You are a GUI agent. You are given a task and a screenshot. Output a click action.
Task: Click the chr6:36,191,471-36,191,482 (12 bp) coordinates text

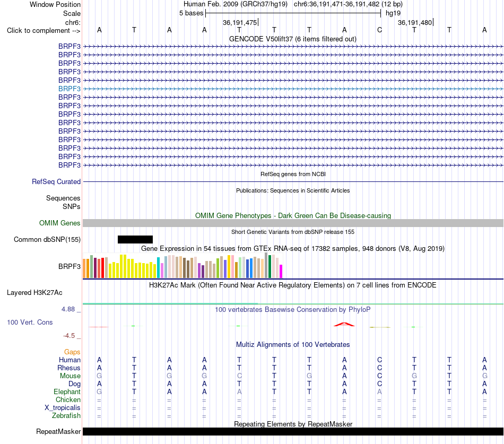coord(348,4)
